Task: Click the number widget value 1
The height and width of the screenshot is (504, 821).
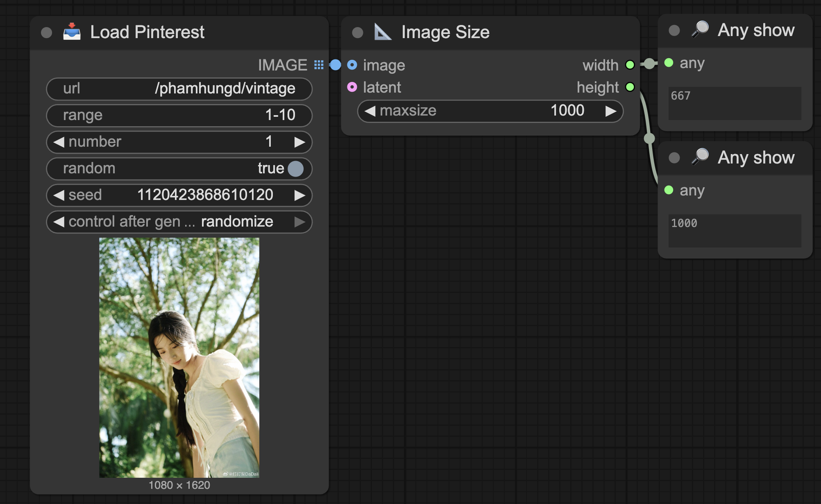Action: 269,142
